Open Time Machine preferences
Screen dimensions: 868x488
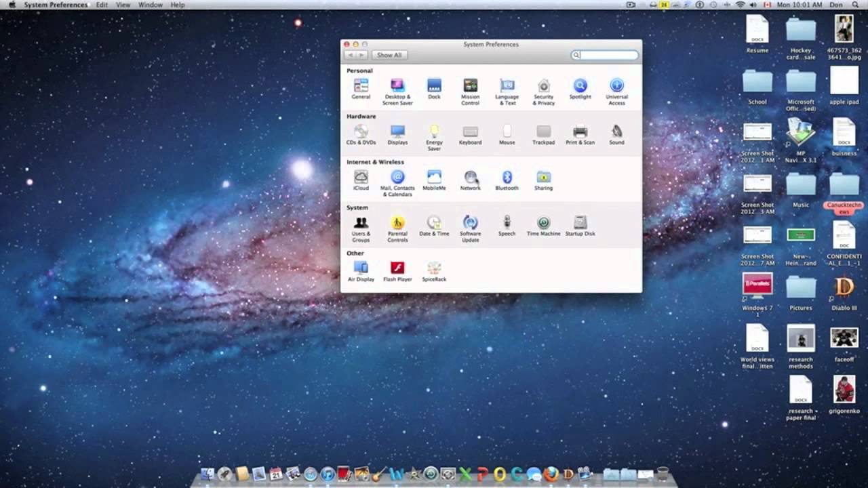tap(543, 226)
